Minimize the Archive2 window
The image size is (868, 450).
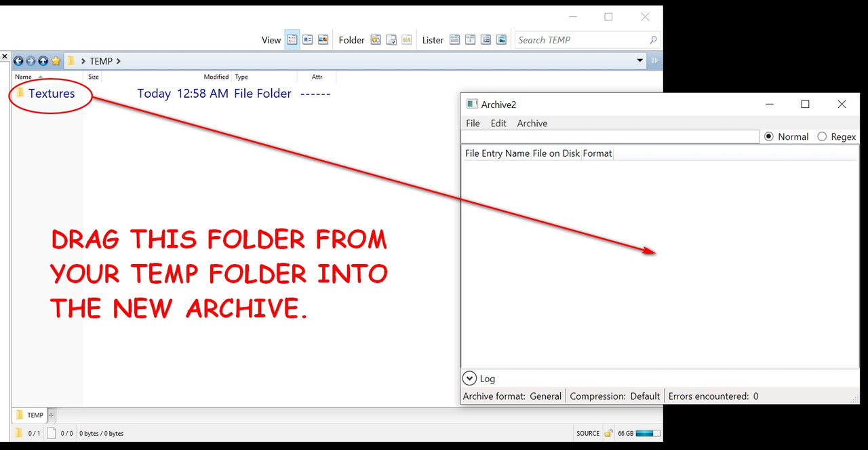[770, 104]
